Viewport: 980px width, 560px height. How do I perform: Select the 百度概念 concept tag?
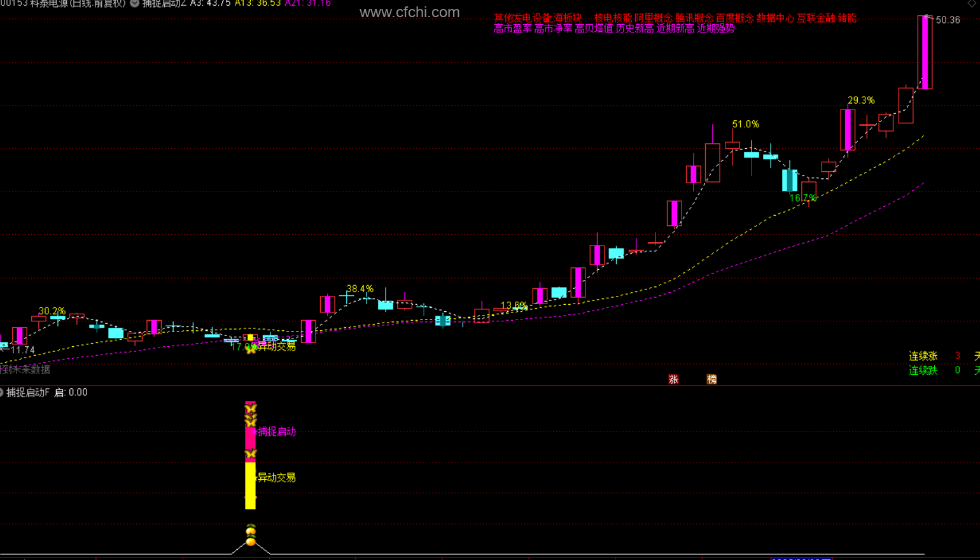pyautogui.click(x=735, y=18)
